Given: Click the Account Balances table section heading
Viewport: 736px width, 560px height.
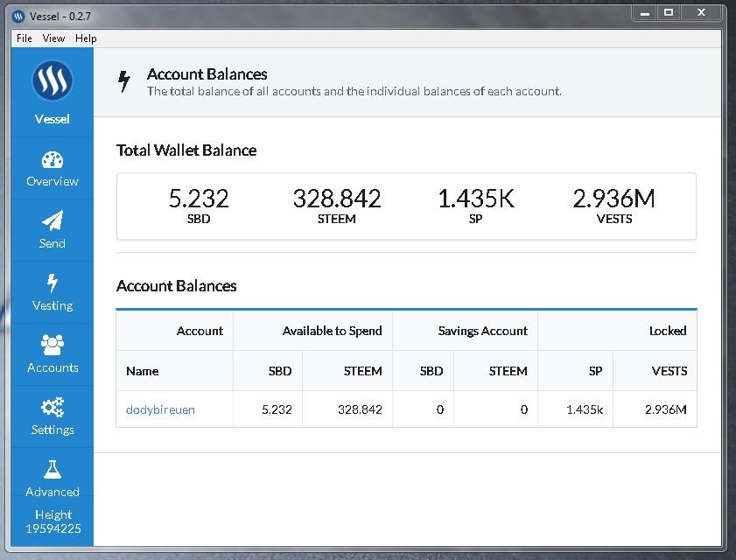Looking at the screenshot, I should coord(176,286).
